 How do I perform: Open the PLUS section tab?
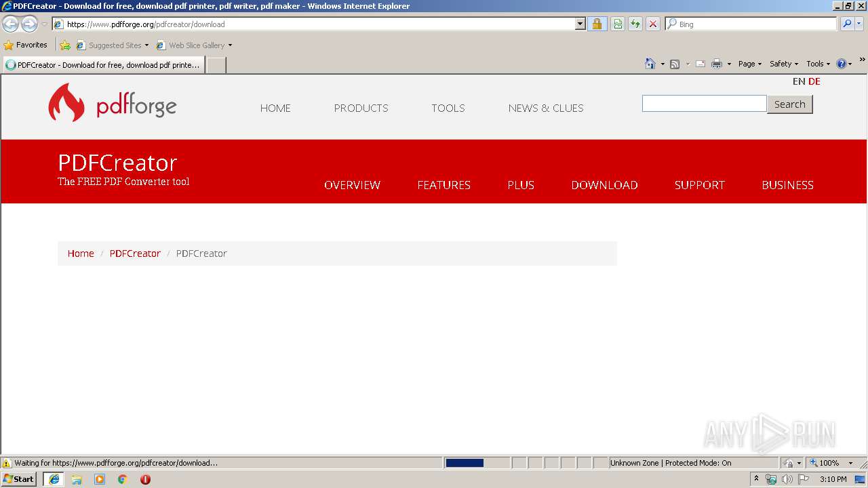click(521, 185)
